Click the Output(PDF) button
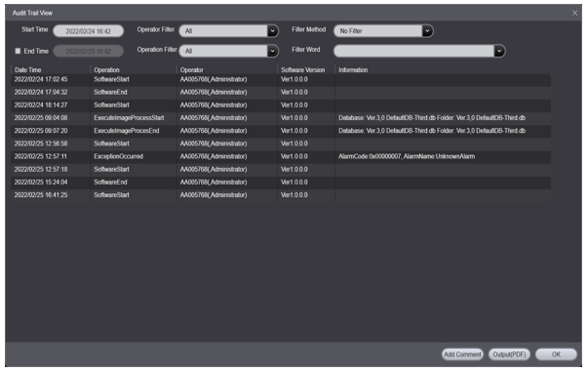The width and height of the screenshot is (588, 372). [x=509, y=354]
